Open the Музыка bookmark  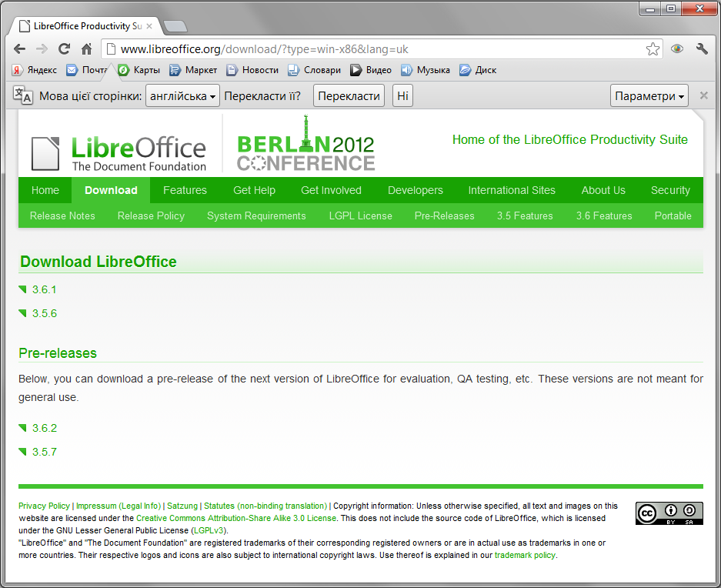click(x=426, y=70)
